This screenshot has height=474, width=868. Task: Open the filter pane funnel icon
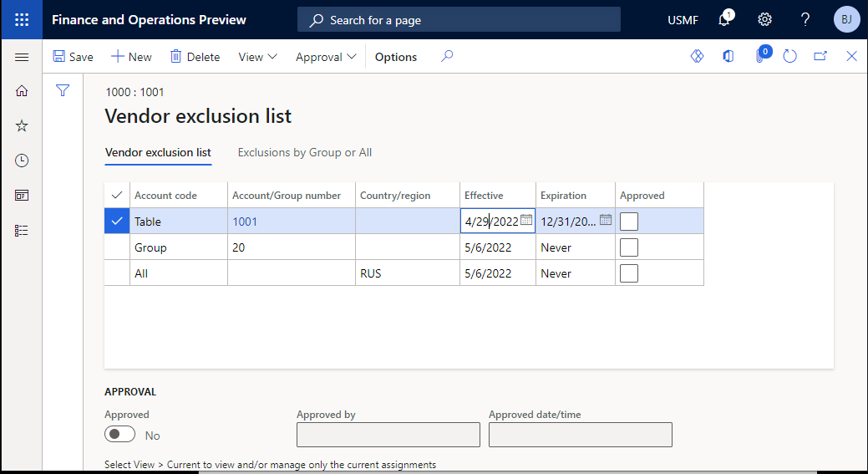(x=63, y=90)
